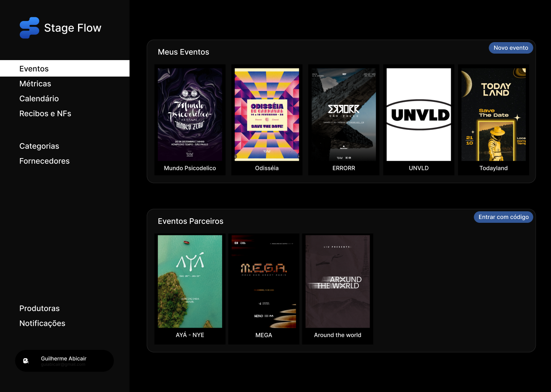Image resolution: width=551 pixels, height=392 pixels.
Task: Open the Fornecedores page
Action: click(44, 161)
